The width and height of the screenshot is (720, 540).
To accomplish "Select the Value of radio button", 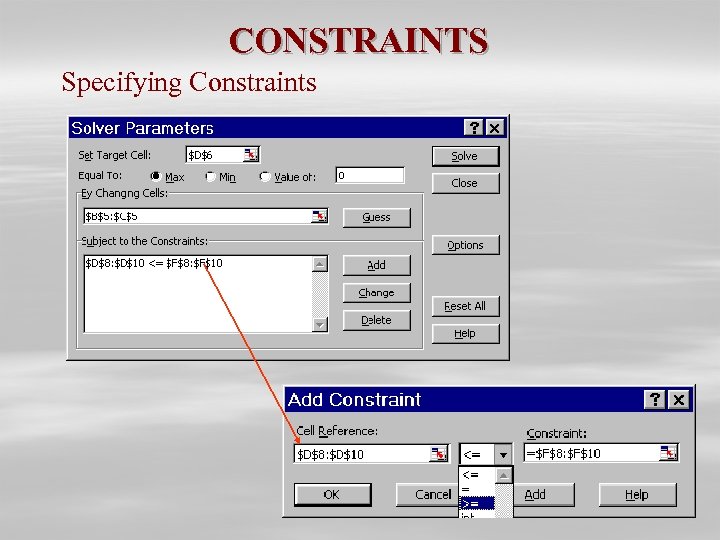I will click(x=265, y=176).
